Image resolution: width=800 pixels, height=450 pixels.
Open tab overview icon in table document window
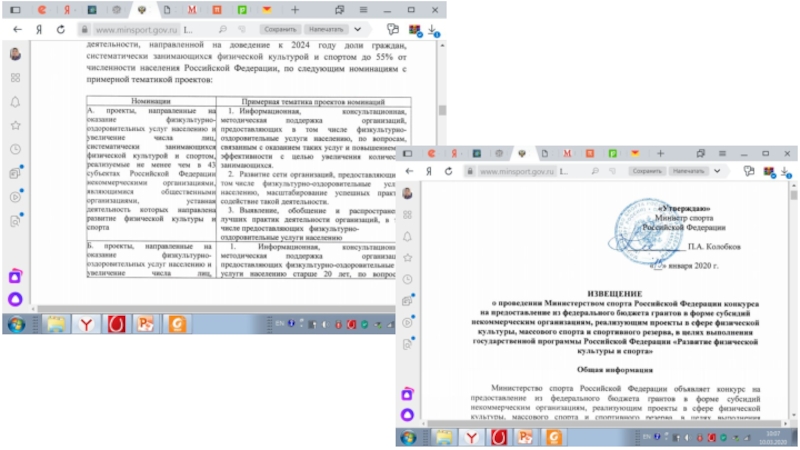339,10
